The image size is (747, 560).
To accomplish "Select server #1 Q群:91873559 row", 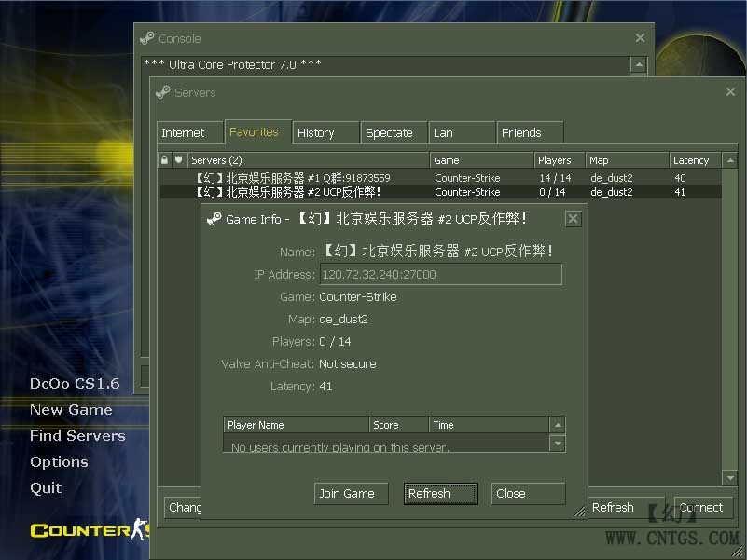I will pyautogui.click(x=440, y=178).
